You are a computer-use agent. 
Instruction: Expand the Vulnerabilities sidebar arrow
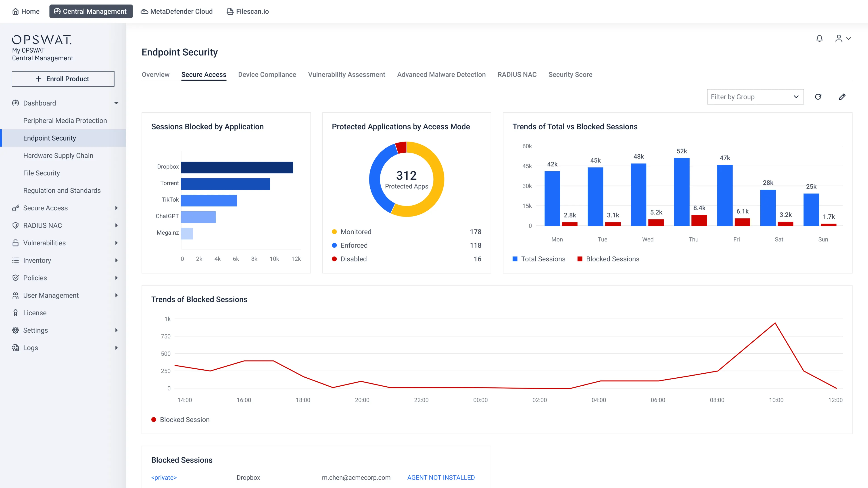[116, 243]
